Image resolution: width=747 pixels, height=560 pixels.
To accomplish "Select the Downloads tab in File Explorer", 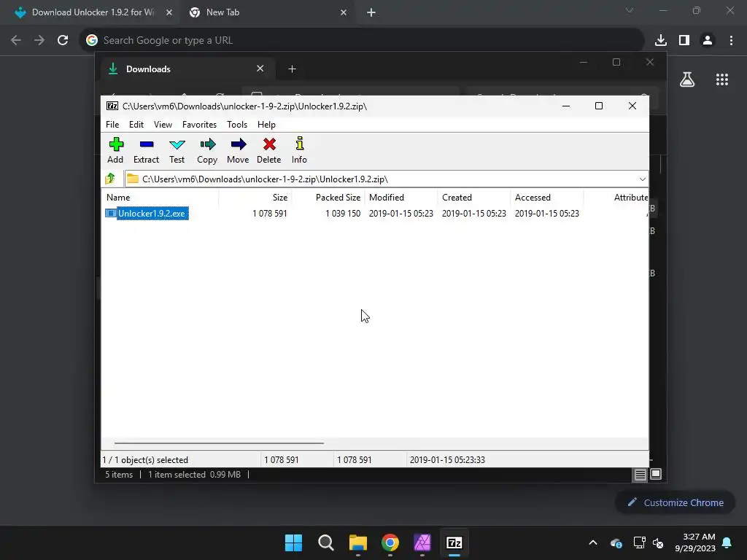I will (x=186, y=69).
